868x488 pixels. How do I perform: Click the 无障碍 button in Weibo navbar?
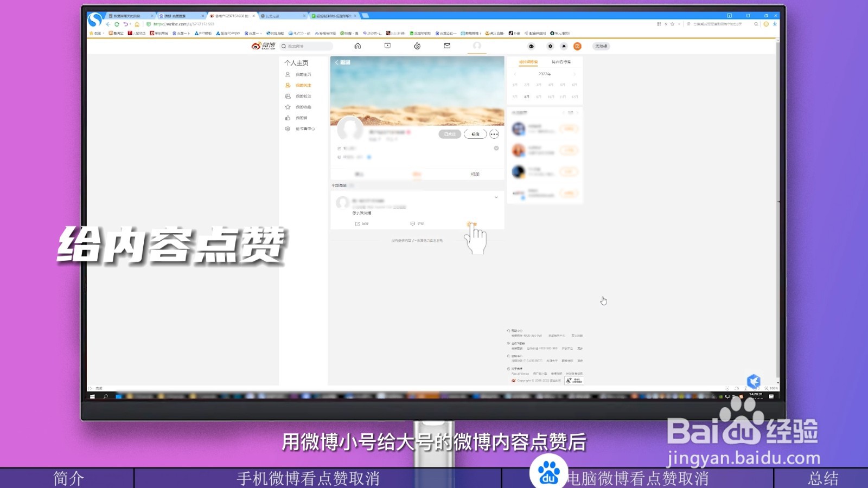(x=601, y=46)
